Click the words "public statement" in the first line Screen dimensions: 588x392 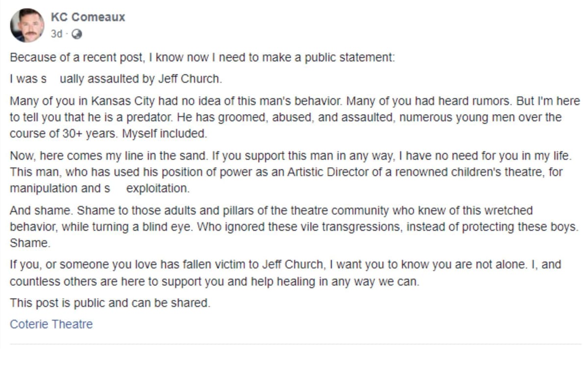[349, 57]
